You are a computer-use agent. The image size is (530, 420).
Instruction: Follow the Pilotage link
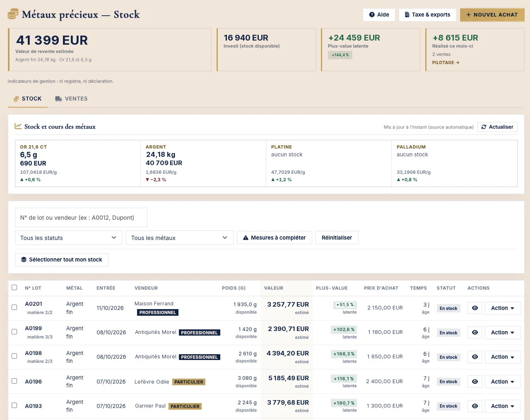(446, 62)
